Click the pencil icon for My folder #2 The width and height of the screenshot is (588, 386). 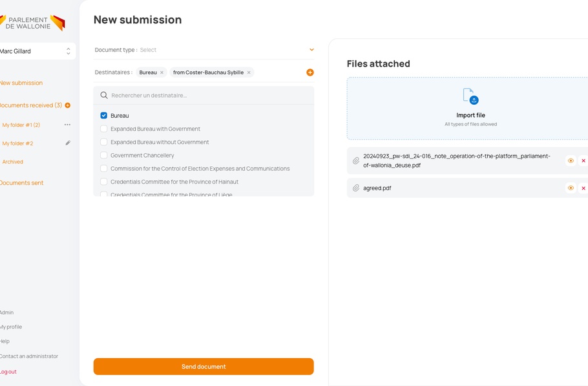coord(68,143)
